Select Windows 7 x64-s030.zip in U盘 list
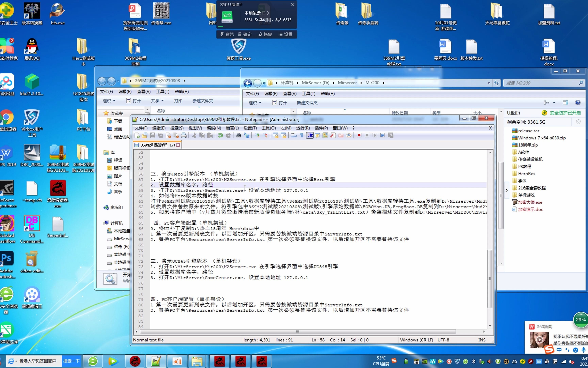This screenshot has width=588, height=368. [x=539, y=138]
